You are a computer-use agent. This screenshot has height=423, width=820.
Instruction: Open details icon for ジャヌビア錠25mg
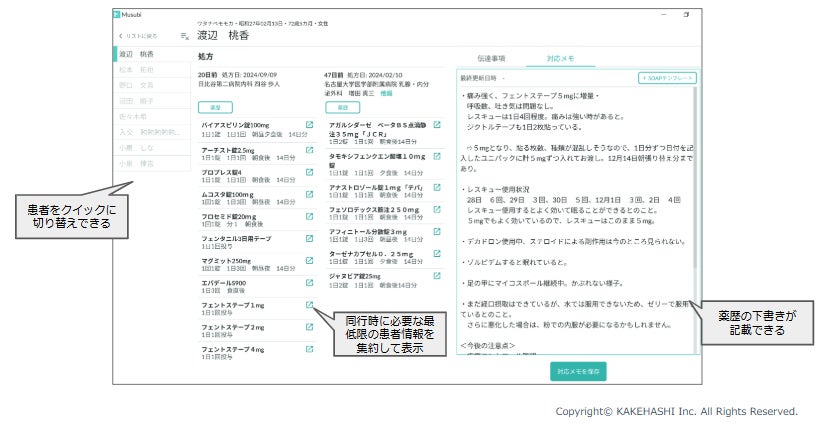coord(437,276)
